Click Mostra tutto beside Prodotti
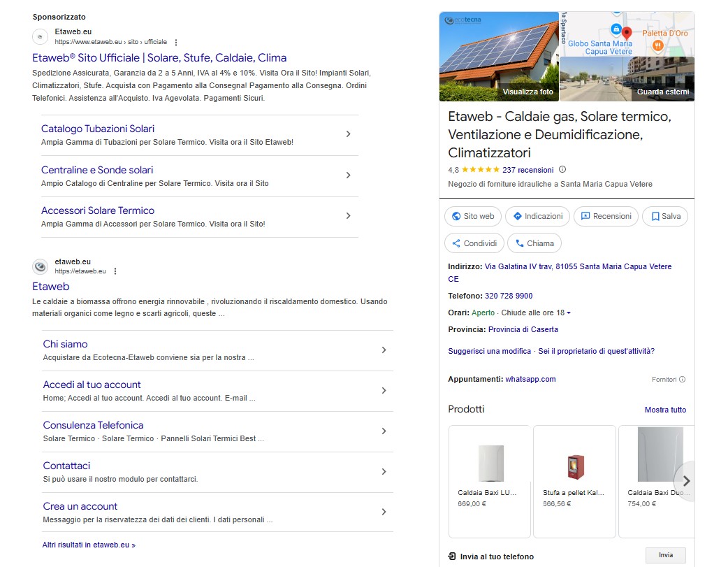Viewport: 728px width, 567px height. point(665,410)
